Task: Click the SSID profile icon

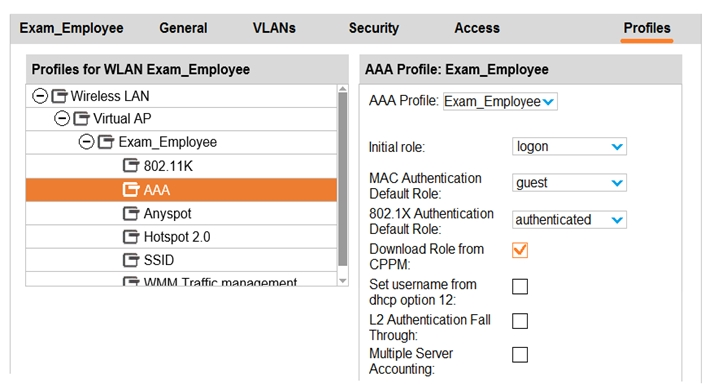Action: (x=131, y=259)
